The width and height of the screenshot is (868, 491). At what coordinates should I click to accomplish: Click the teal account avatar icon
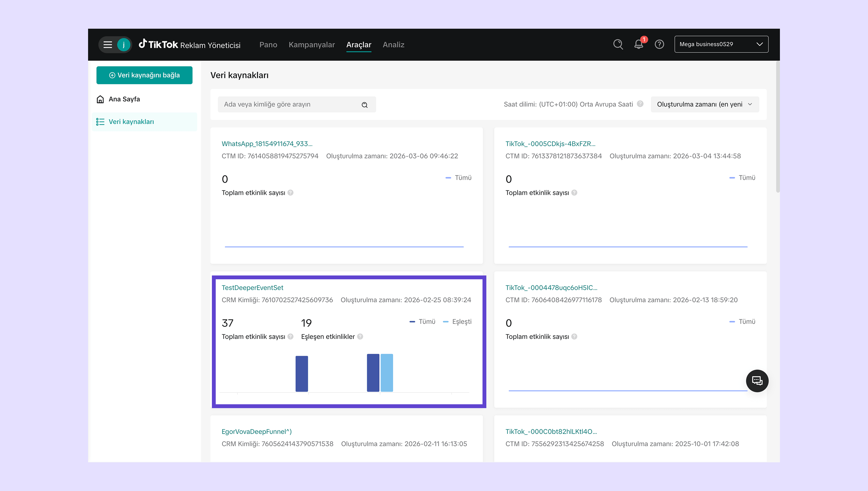click(x=124, y=45)
